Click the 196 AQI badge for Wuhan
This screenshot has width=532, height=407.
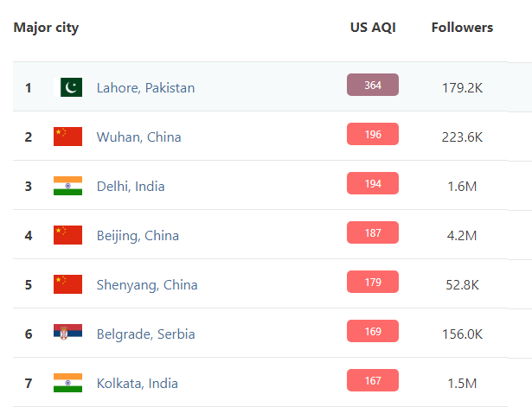click(373, 134)
